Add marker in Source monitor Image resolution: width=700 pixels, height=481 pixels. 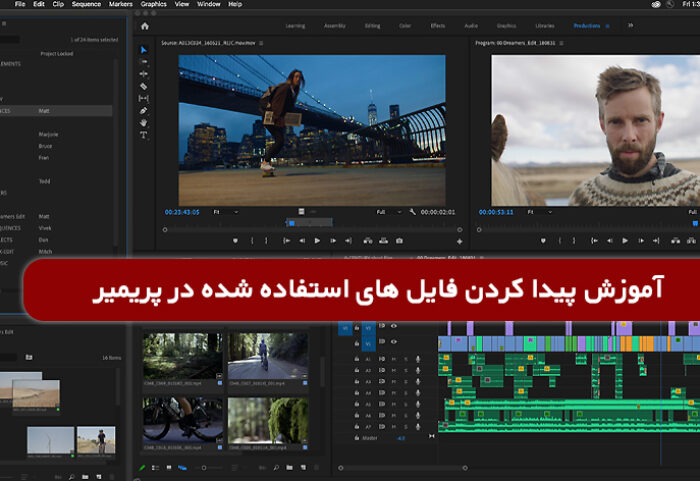pyautogui.click(x=235, y=241)
